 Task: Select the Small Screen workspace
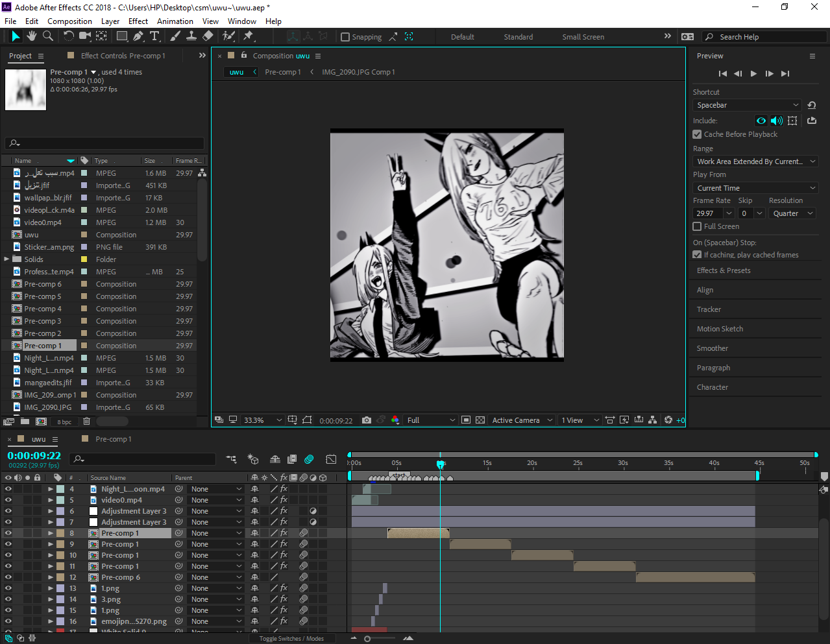point(583,37)
